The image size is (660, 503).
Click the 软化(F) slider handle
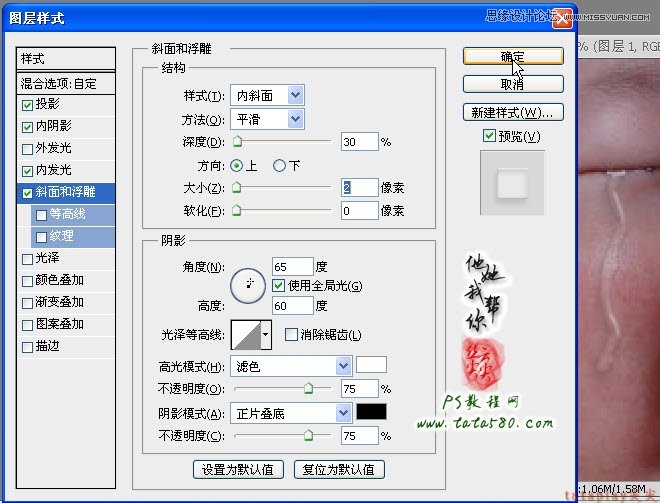[237, 210]
